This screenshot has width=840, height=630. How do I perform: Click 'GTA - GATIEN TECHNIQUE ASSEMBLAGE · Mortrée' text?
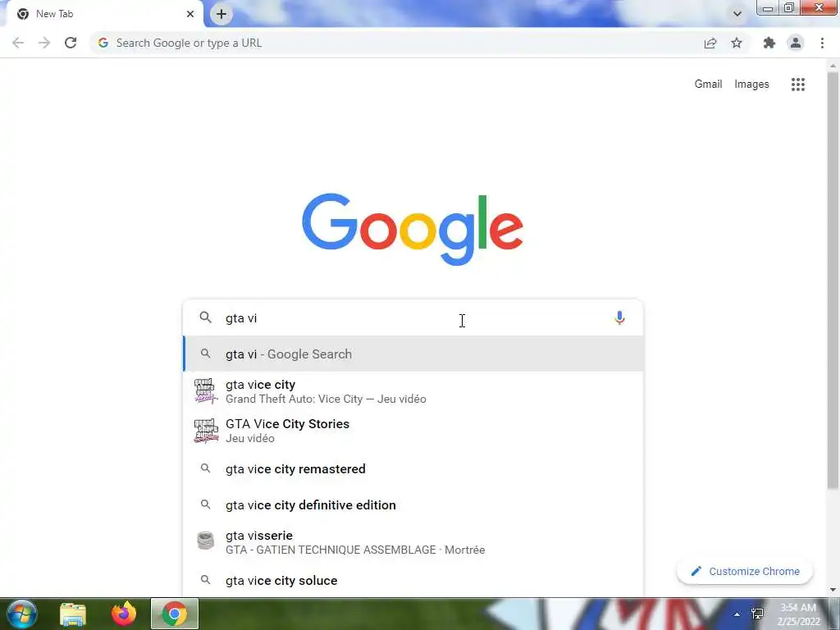coord(355,550)
